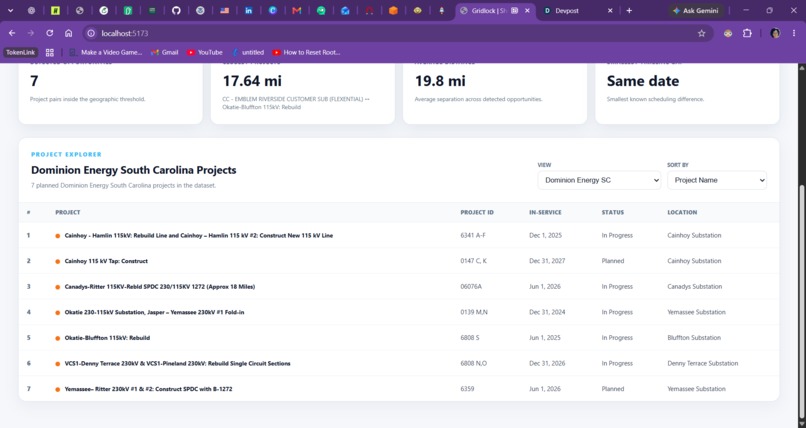The width and height of the screenshot is (806, 428).
Task: Open the YouTube bookmark
Action: coord(205,52)
